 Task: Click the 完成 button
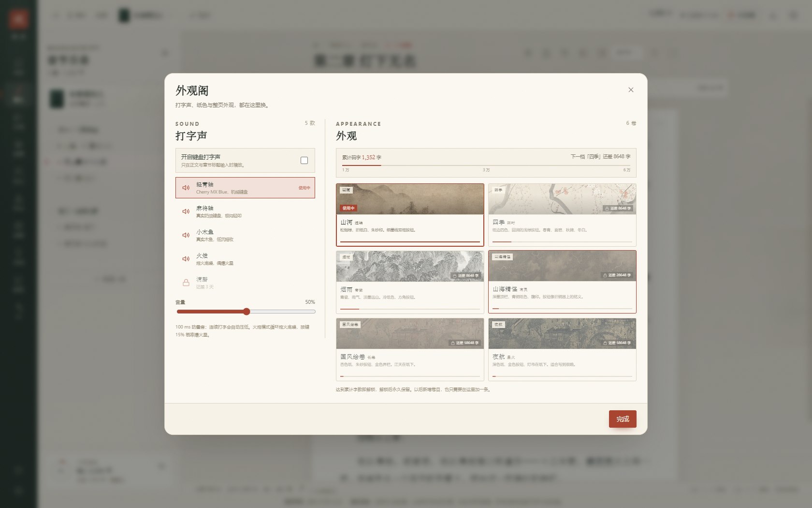point(623,419)
